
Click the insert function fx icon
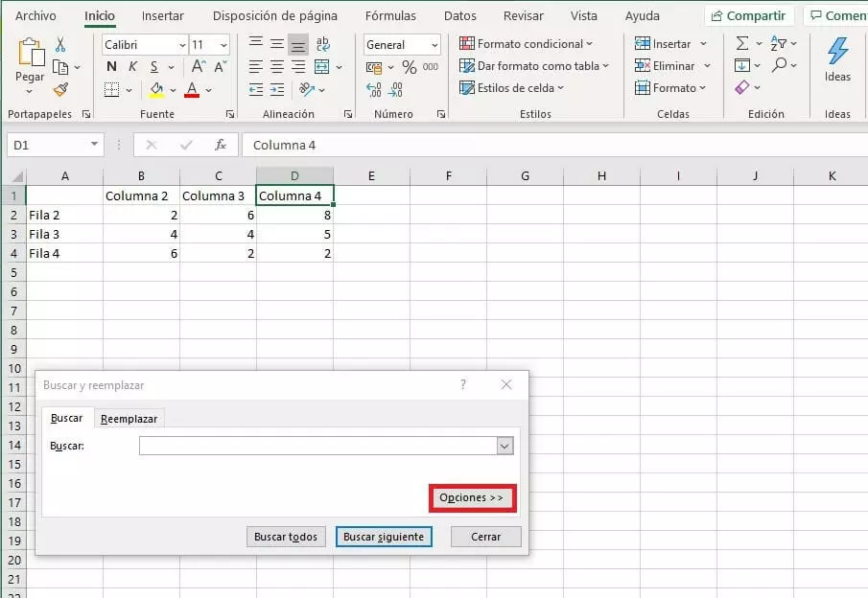221,145
